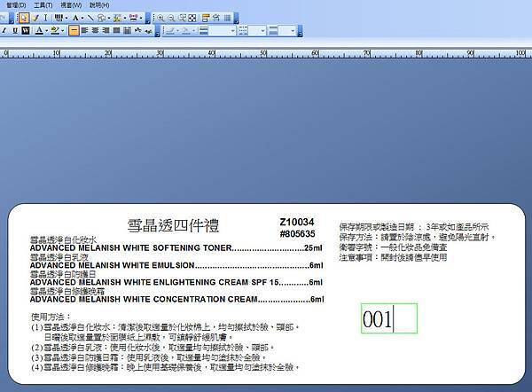Open drawing toolbar options overflow arrow

[x=148, y=18]
